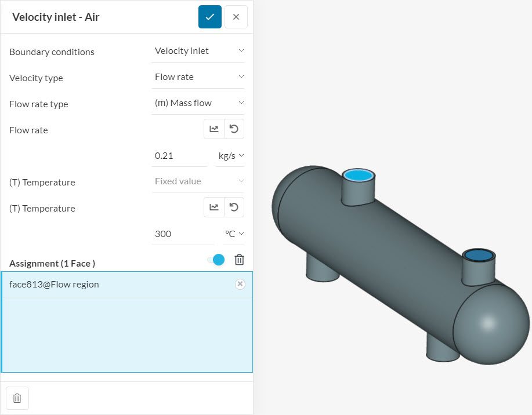Disable the blue toggle next to Assignment

point(215,260)
